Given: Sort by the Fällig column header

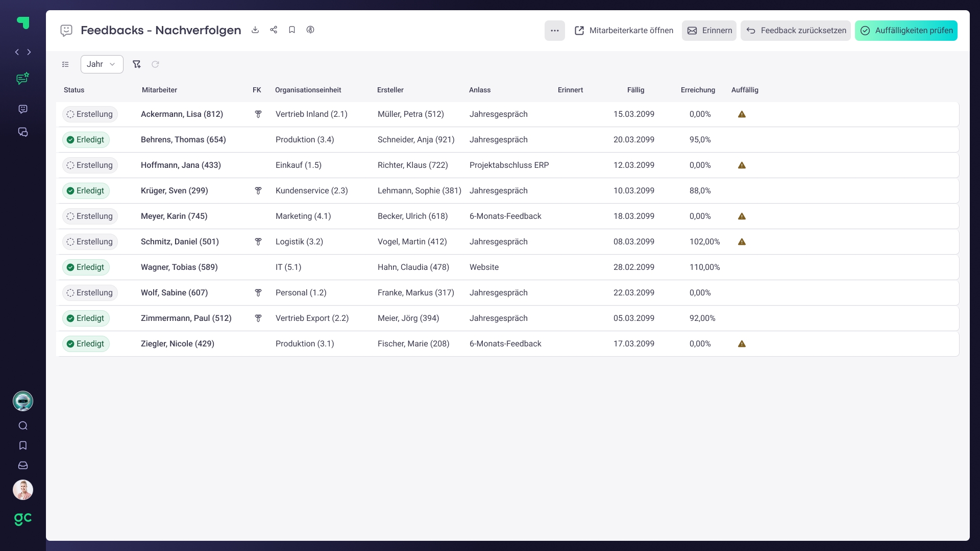Looking at the screenshot, I should pos(635,90).
